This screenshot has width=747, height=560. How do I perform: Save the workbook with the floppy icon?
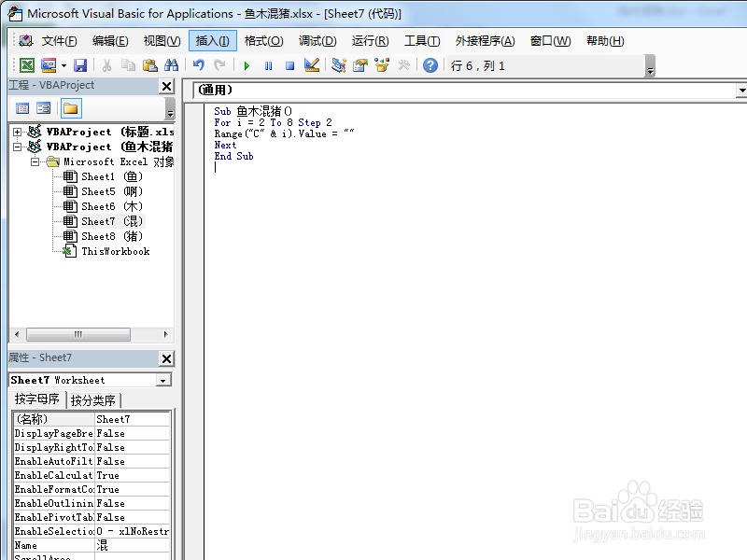tap(80, 65)
